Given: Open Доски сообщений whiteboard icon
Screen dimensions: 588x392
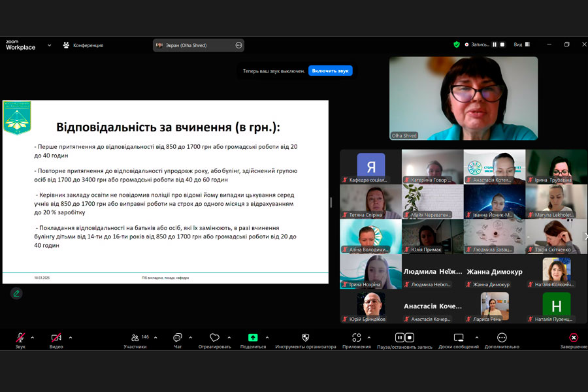Looking at the screenshot, I should point(459,338).
